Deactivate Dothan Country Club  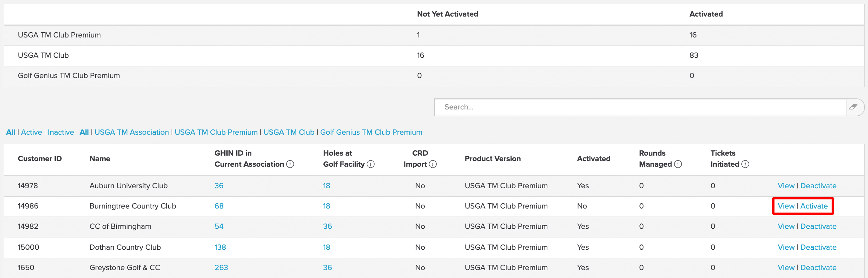coord(818,247)
